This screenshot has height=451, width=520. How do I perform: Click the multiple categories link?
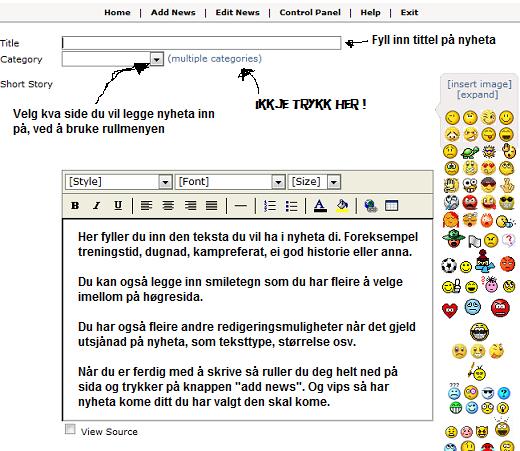[x=215, y=59]
